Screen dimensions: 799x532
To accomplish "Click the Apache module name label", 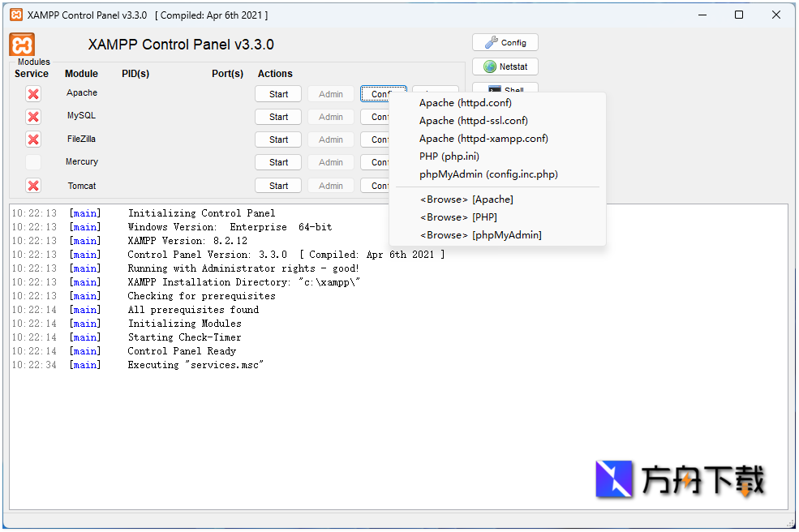I will coord(82,92).
